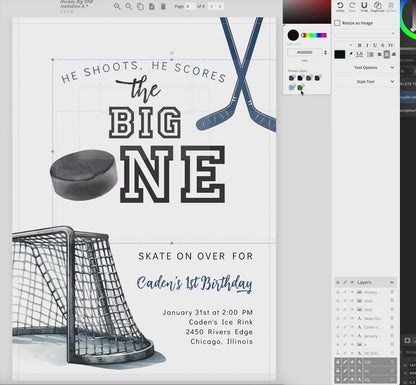The image size is (416, 385).
Task: Toggle the lock on Caden's layer
Action: click(338, 327)
